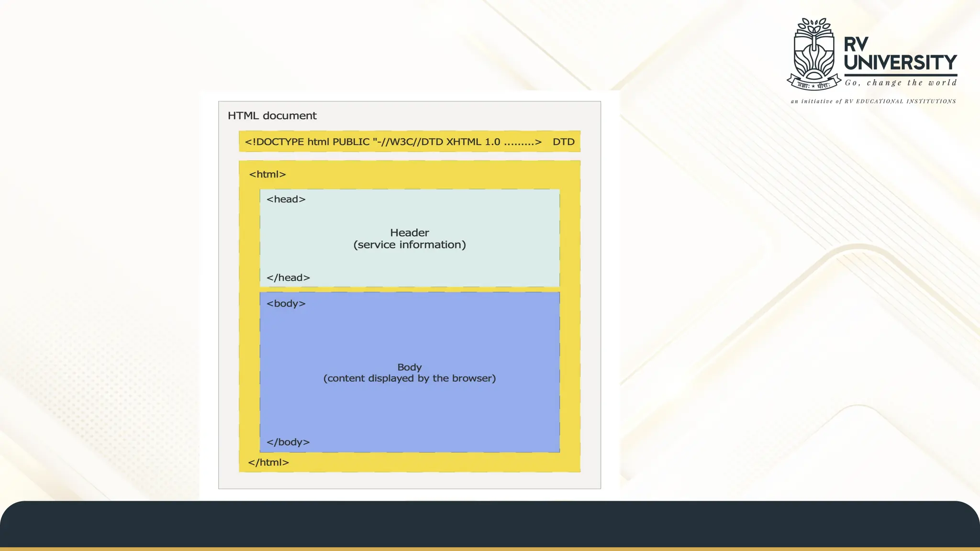Click the closing </html> tag
Viewport: 980px width, 551px height.
(x=268, y=463)
